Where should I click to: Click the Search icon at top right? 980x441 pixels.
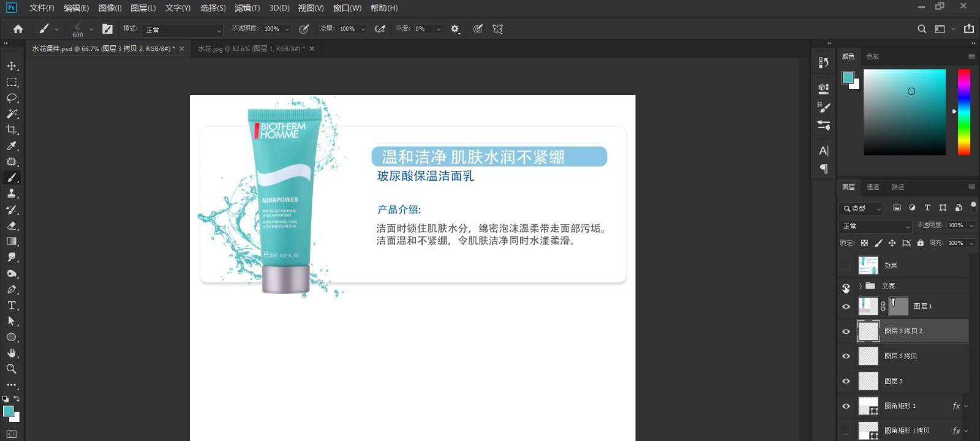click(921, 29)
